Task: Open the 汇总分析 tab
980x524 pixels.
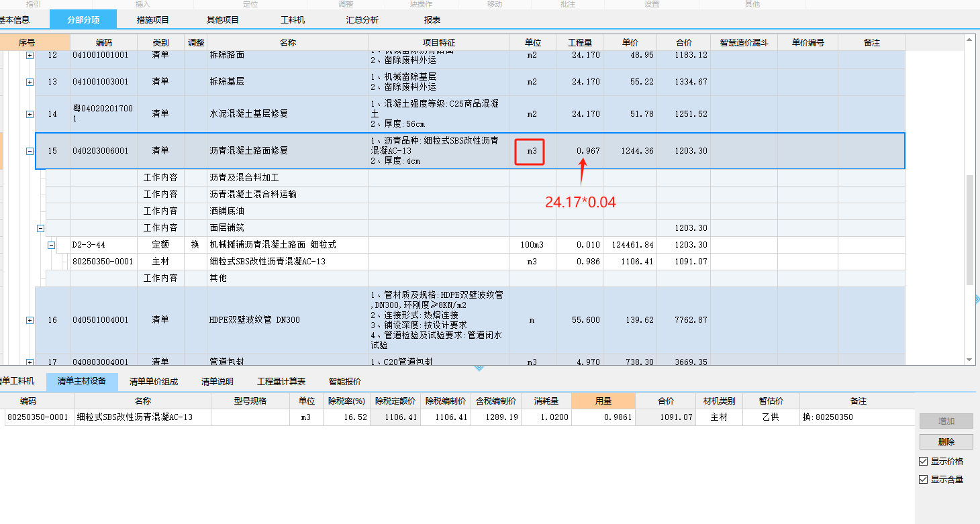Action: click(362, 19)
